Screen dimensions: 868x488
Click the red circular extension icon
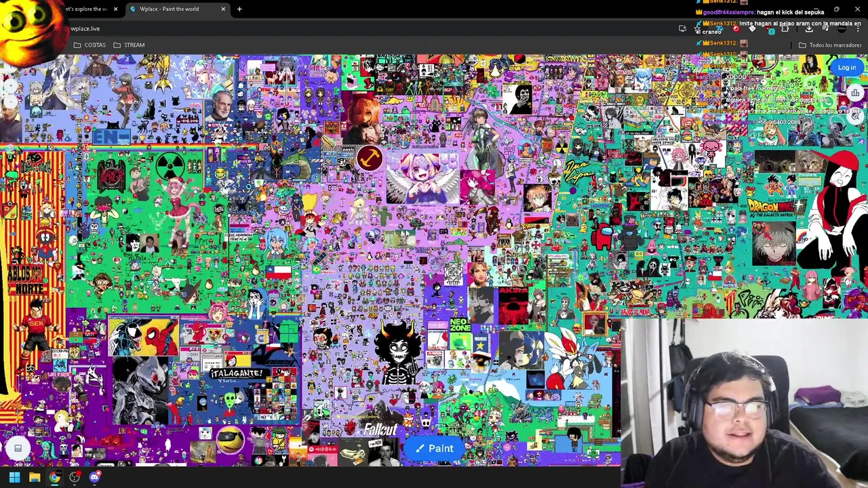tap(736, 28)
